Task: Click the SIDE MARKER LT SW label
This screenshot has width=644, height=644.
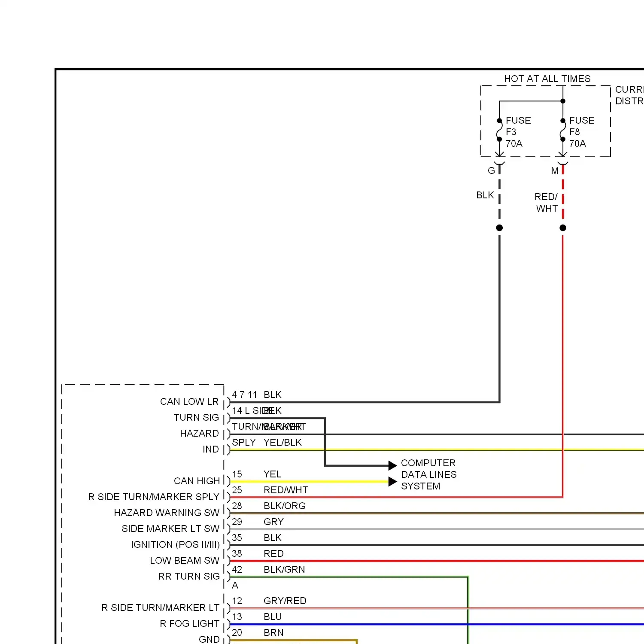Action: (x=170, y=529)
